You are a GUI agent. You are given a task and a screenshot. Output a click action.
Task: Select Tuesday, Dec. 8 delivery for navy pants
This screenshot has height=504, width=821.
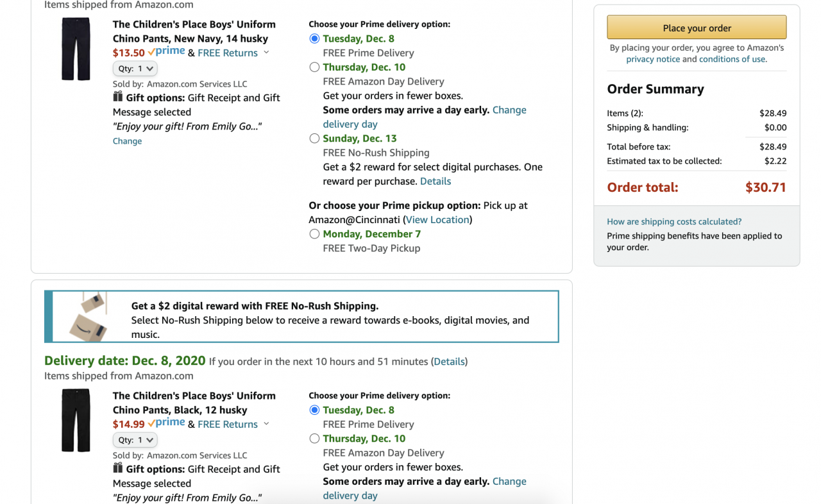(314, 38)
